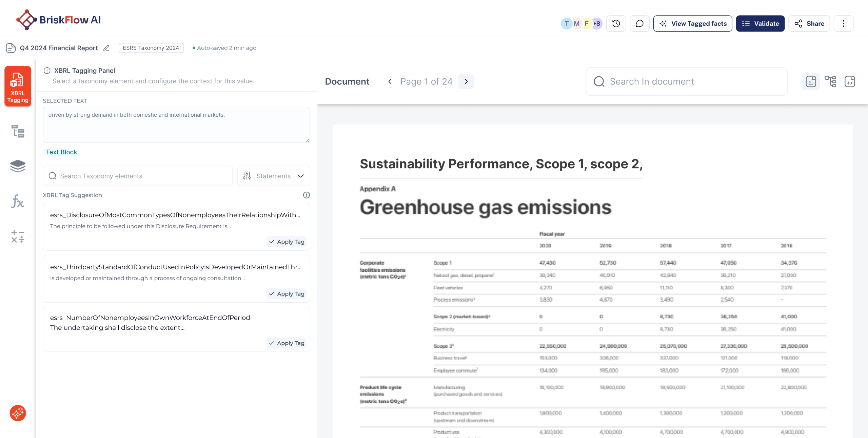Go to next document page
Screen dimensions: 868x438
[x=466, y=81]
